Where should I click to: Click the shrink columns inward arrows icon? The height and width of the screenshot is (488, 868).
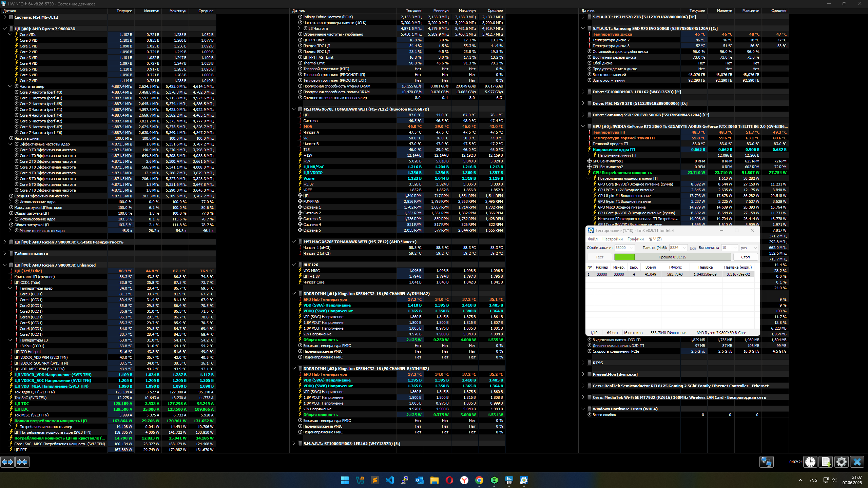click(x=22, y=462)
